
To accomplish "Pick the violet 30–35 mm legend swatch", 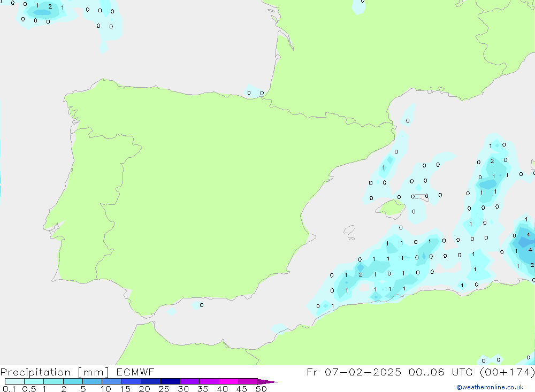I will (189, 381).
